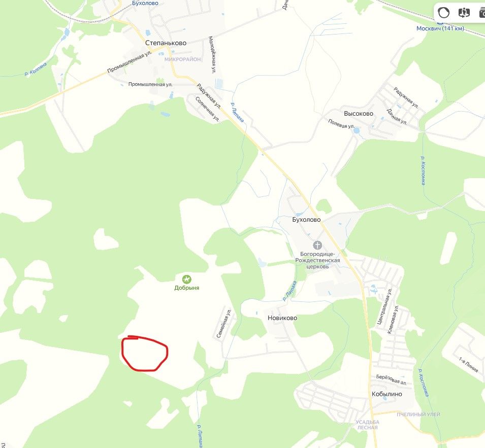Click the Высоково village label
Image resolution: width=485 pixels, height=448 pixels.
point(359,113)
